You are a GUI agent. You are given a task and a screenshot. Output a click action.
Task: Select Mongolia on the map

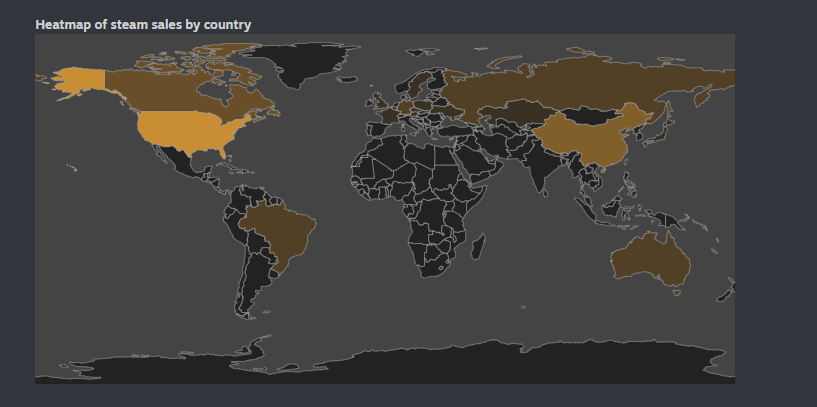click(x=591, y=115)
